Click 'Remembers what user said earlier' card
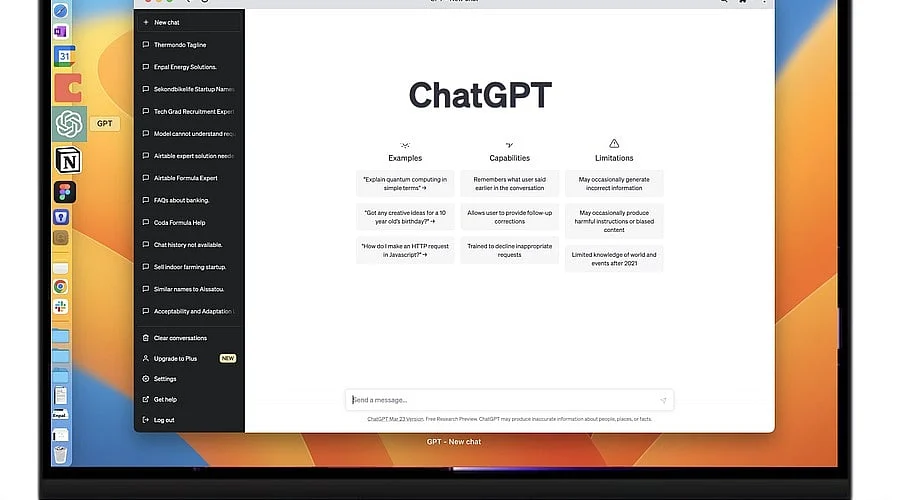The height and width of the screenshot is (500, 900). pyautogui.click(x=510, y=184)
